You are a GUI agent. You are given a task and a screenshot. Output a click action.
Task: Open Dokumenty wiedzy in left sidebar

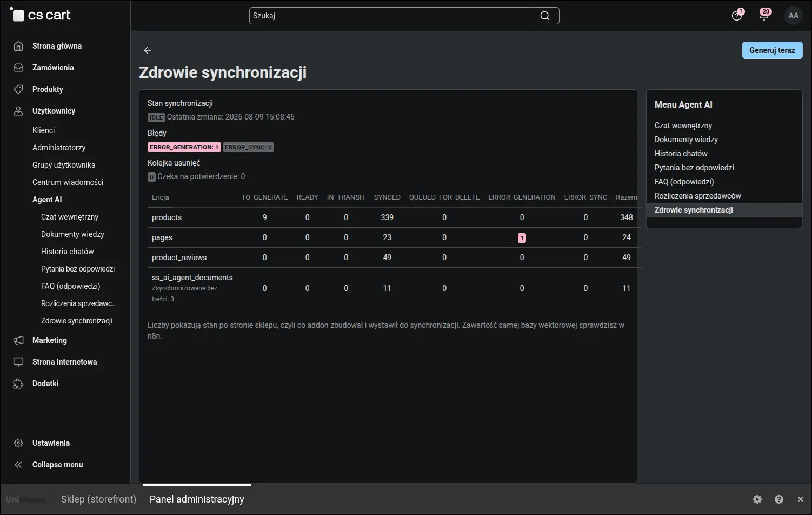72,234
